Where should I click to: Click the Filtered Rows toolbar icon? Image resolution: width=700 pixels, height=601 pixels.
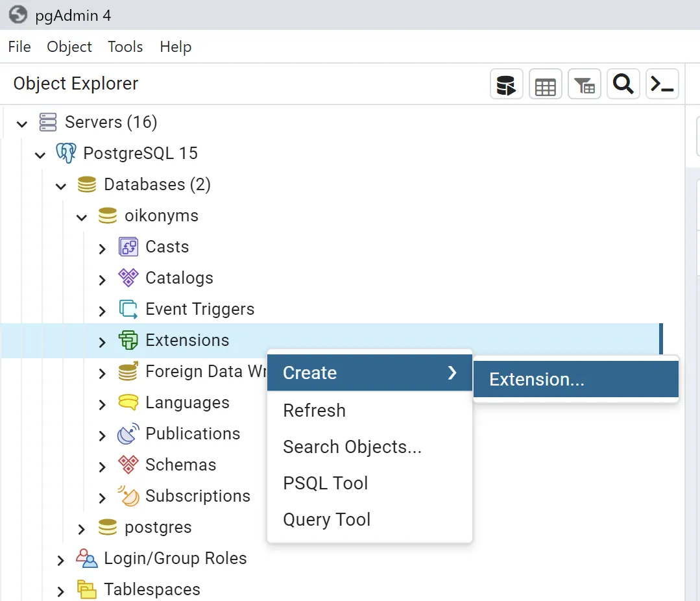tap(585, 84)
